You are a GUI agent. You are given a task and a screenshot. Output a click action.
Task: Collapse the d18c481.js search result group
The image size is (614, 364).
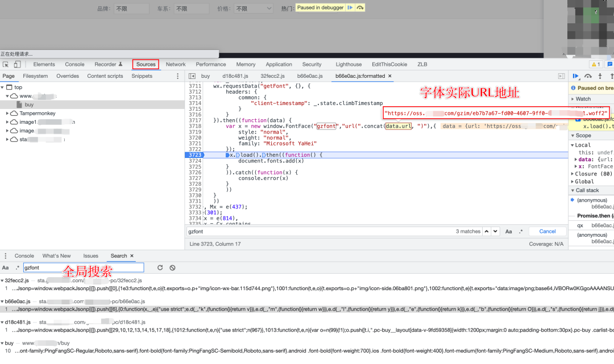tap(2, 322)
